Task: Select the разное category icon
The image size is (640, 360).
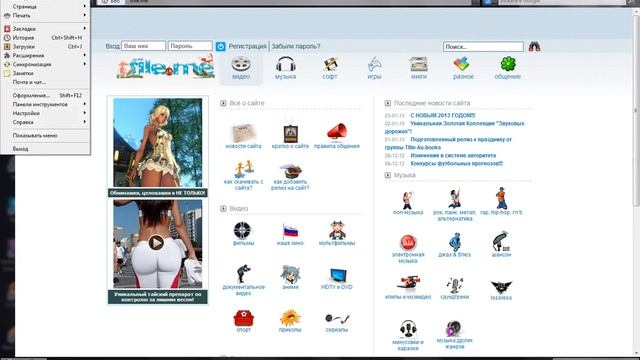Action: [462, 64]
